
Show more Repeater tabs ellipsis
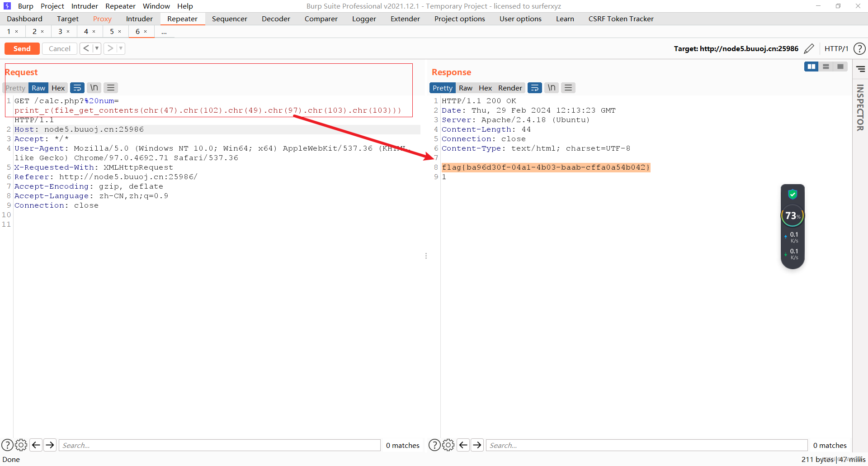point(164,32)
